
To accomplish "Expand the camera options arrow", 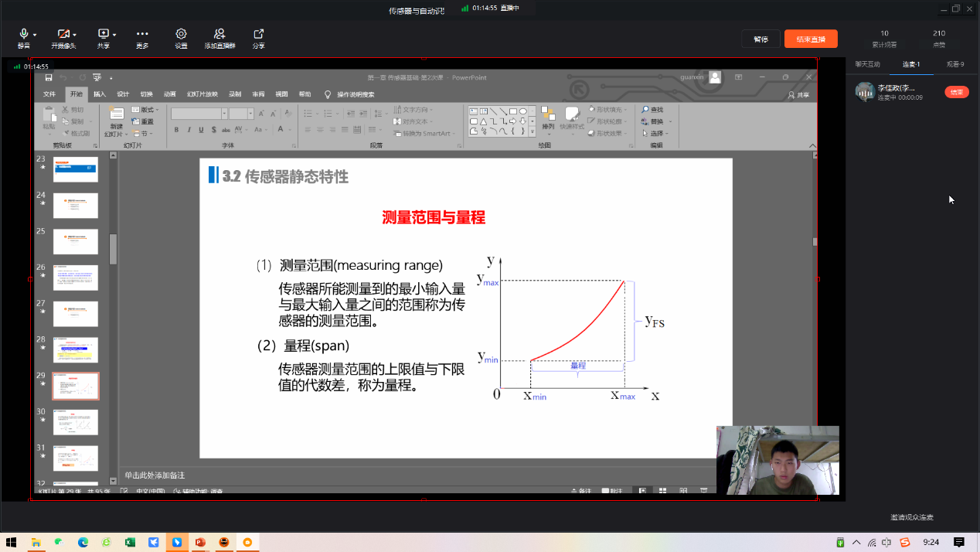I will pyautogui.click(x=75, y=35).
